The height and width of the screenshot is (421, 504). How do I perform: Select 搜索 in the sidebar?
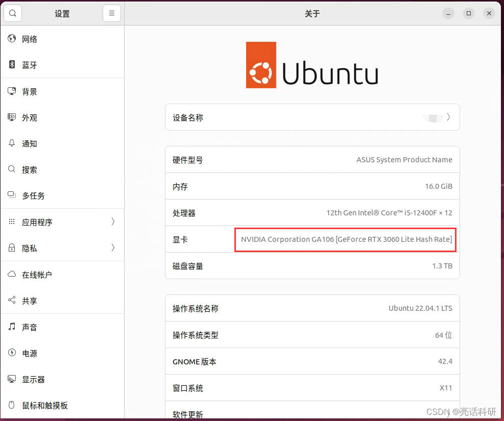(62, 169)
